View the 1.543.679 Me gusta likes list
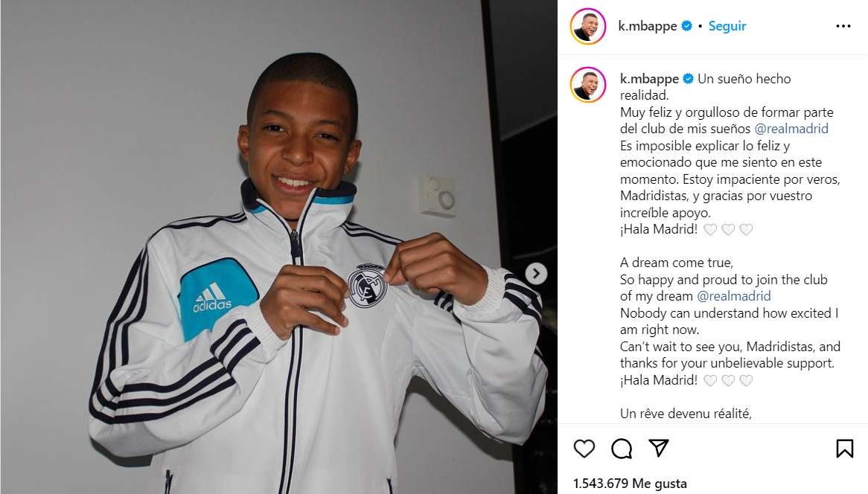This screenshot has height=494, width=868. pyautogui.click(x=630, y=484)
